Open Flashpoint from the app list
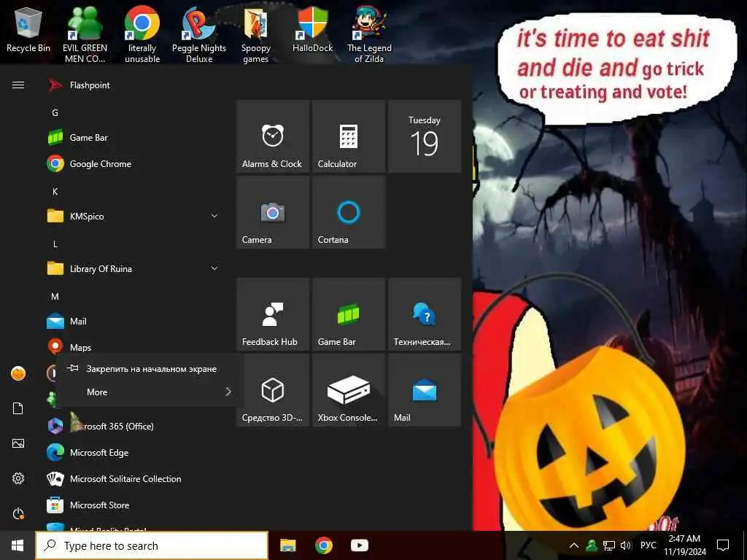Image resolution: width=747 pixels, height=560 pixels. pos(133,85)
